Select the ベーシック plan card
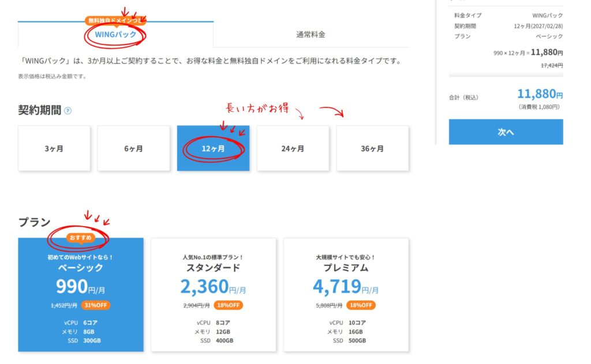Viewport: 591px width, 364px height. [x=80, y=294]
